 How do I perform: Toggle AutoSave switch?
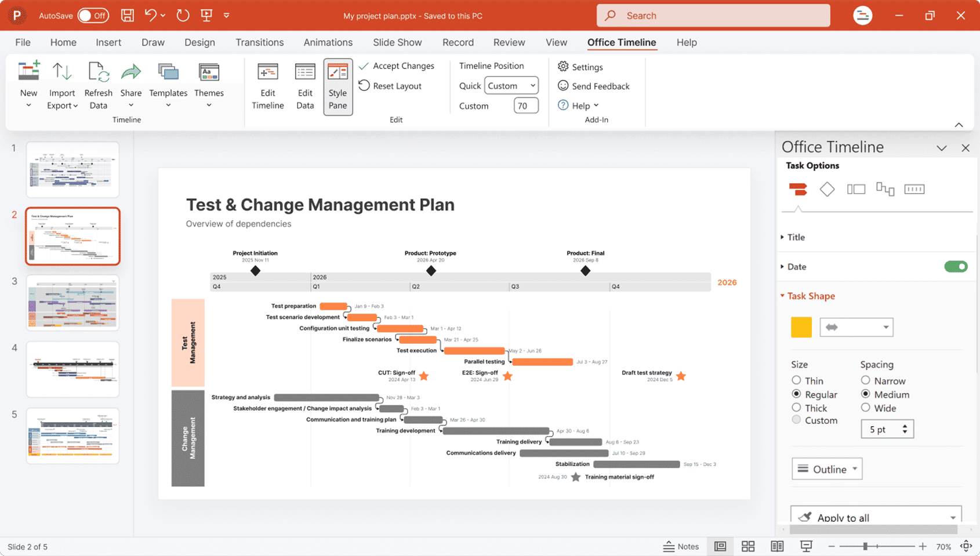93,16
